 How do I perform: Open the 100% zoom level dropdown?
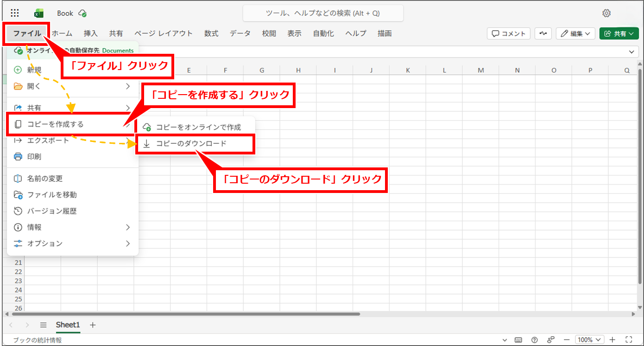(589, 340)
